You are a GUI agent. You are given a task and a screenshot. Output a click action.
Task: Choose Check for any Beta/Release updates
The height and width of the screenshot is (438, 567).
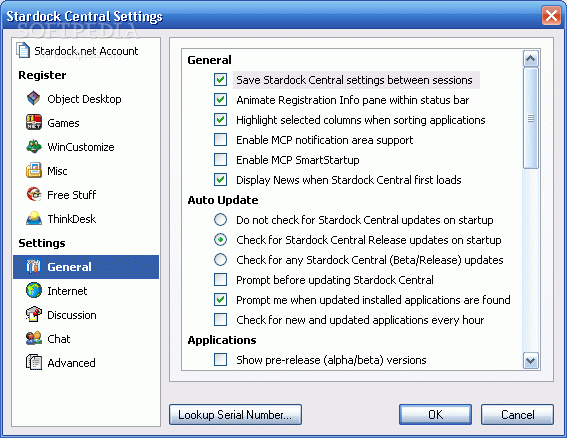point(220,260)
